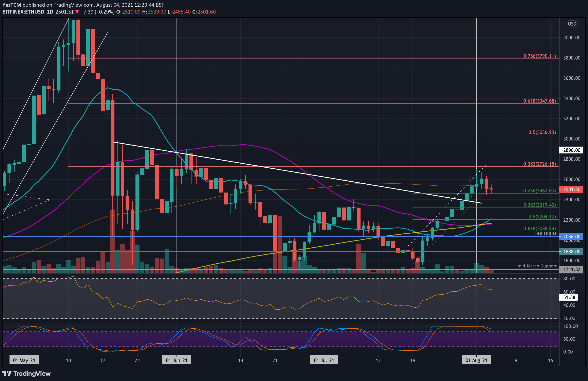Click the TradingView logo

26,373
